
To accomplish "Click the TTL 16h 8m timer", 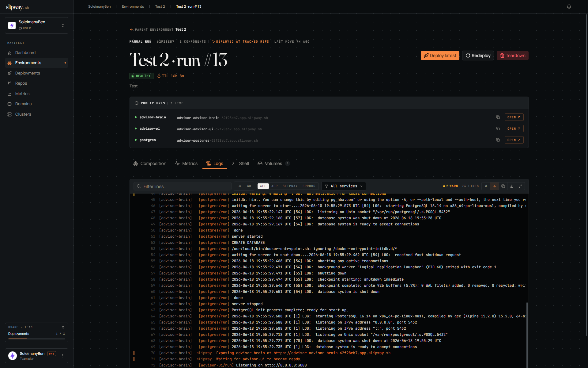I will coord(171,76).
